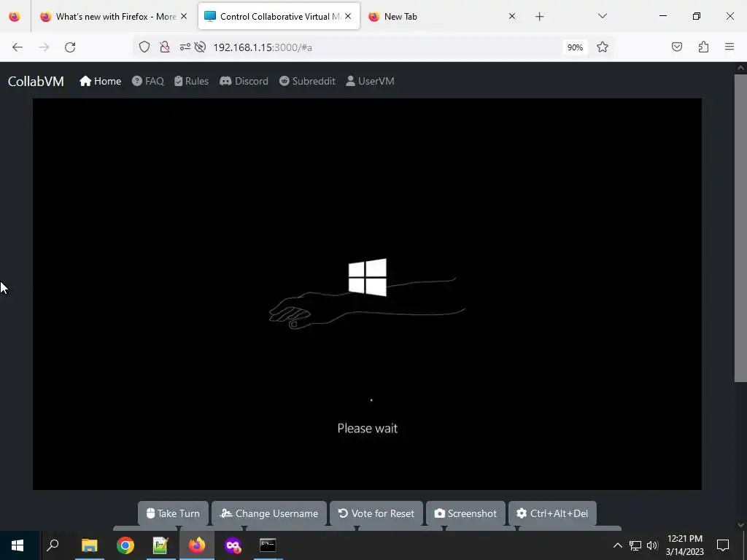Open the Subreddit navbar link
This screenshot has height=560, width=747.
307,81
